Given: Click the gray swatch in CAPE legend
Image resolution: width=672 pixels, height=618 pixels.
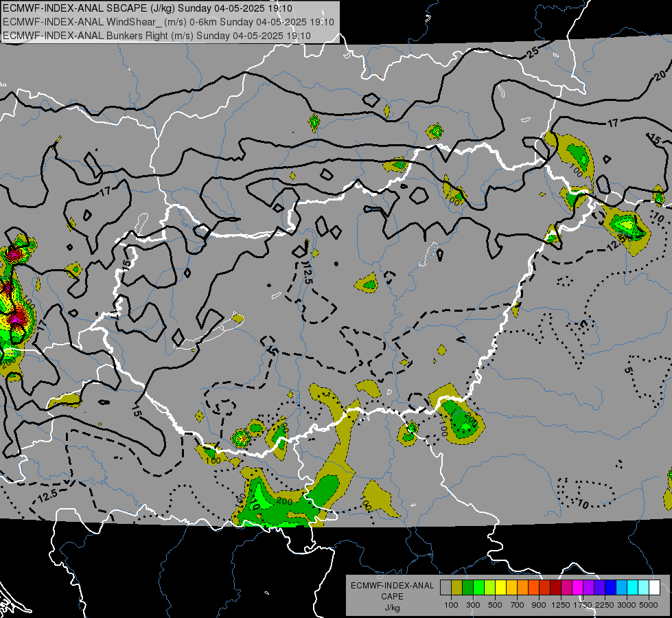Looking at the screenshot, I should (x=445, y=587).
